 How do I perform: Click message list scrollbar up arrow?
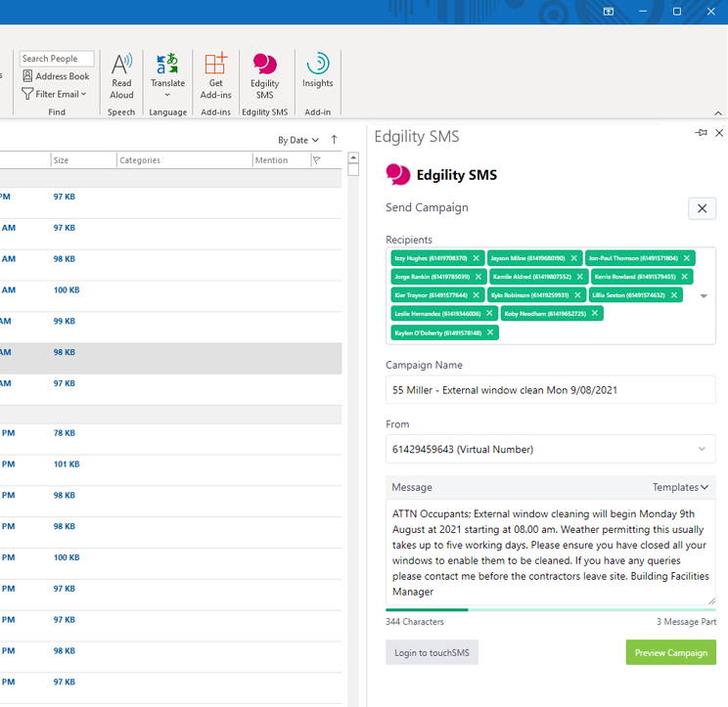click(x=353, y=157)
